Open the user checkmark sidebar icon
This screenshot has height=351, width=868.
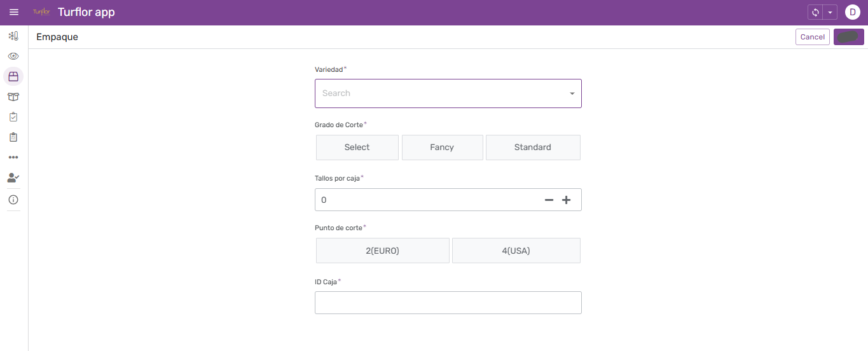point(13,177)
